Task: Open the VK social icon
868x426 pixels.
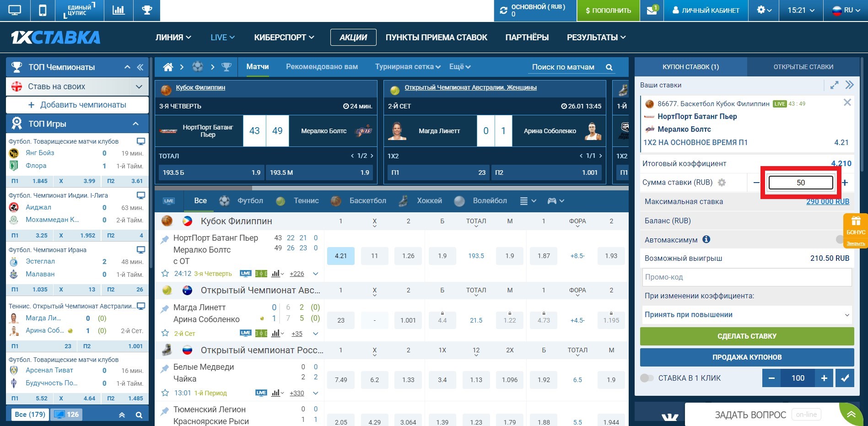Action: 670,417
